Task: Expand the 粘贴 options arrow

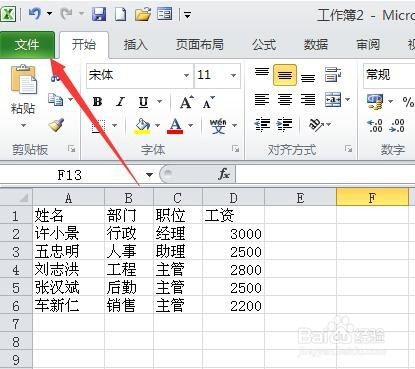Action: coord(23,126)
